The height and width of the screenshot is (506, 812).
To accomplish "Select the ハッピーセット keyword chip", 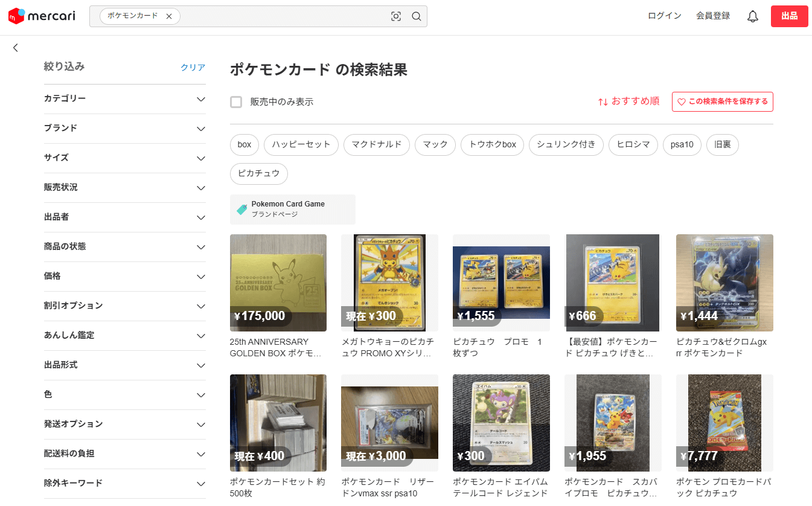I will coord(301,145).
